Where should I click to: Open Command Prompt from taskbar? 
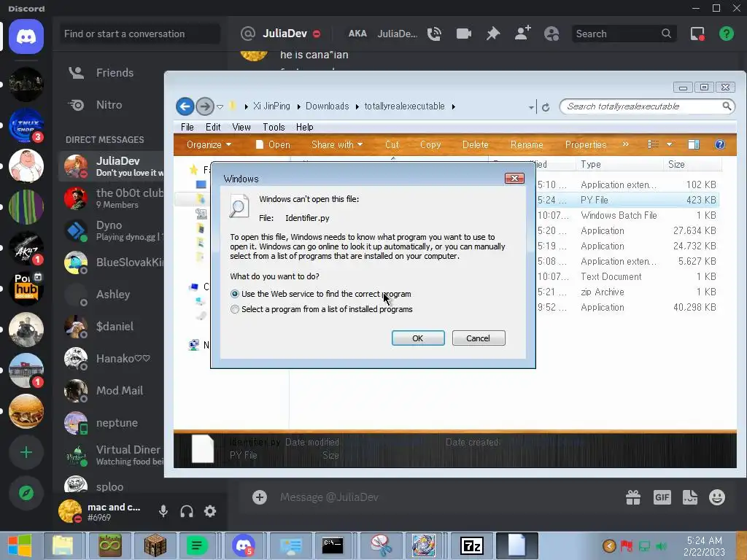coord(333,545)
